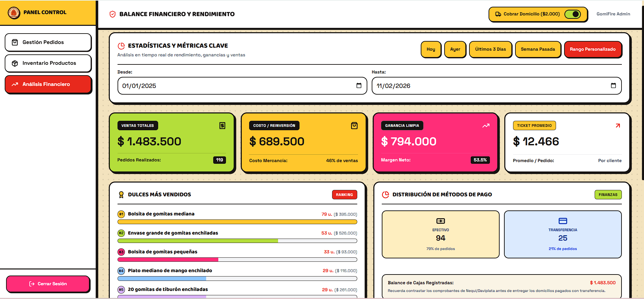Image resolution: width=644 pixels, height=299 pixels.
Task: Click the delivery truck icon in Cobrar Domicilio
Action: click(498, 14)
